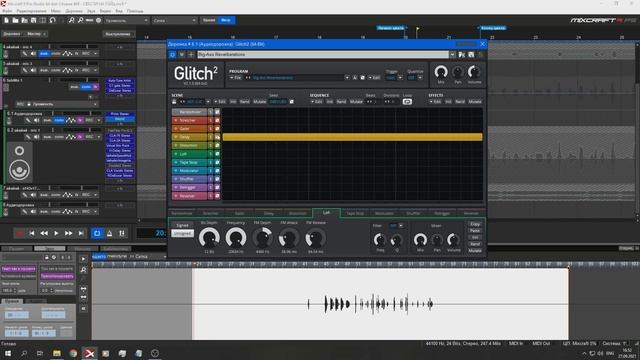Toggle the purple fx button on track 6.2
The image size is (640, 360).
click(80, 137)
